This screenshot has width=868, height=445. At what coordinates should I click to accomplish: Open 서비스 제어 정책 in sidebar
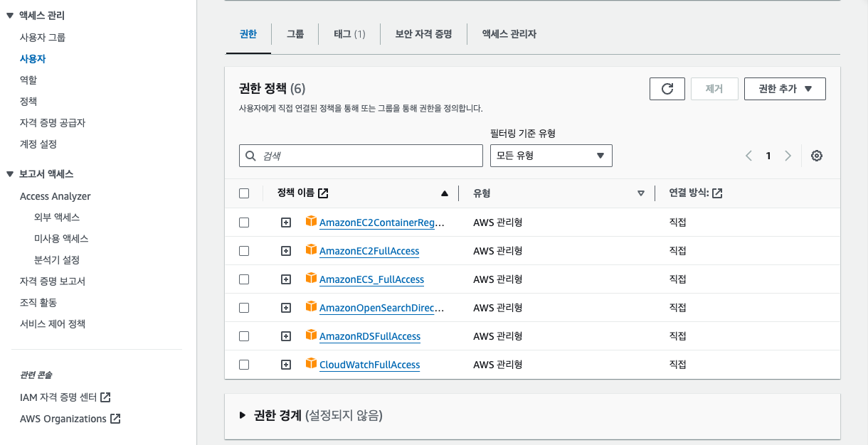tap(53, 324)
